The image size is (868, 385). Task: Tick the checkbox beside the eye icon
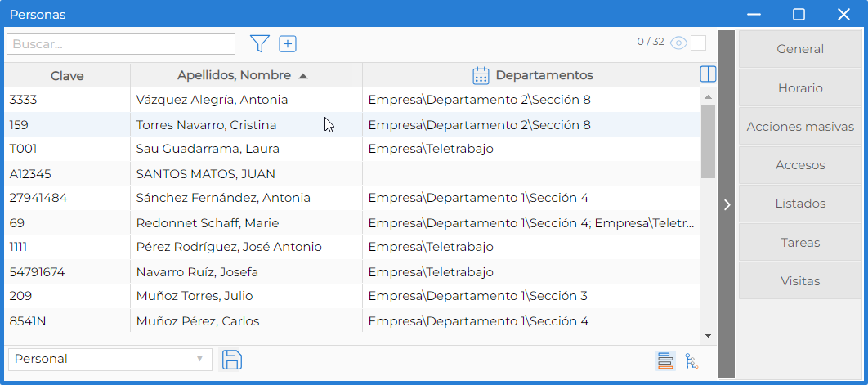click(x=698, y=43)
